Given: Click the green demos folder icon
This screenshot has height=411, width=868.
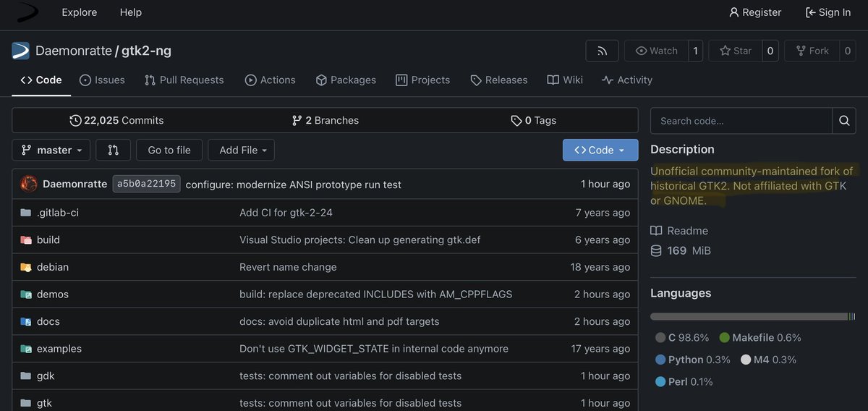Looking at the screenshot, I should pos(26,295).
